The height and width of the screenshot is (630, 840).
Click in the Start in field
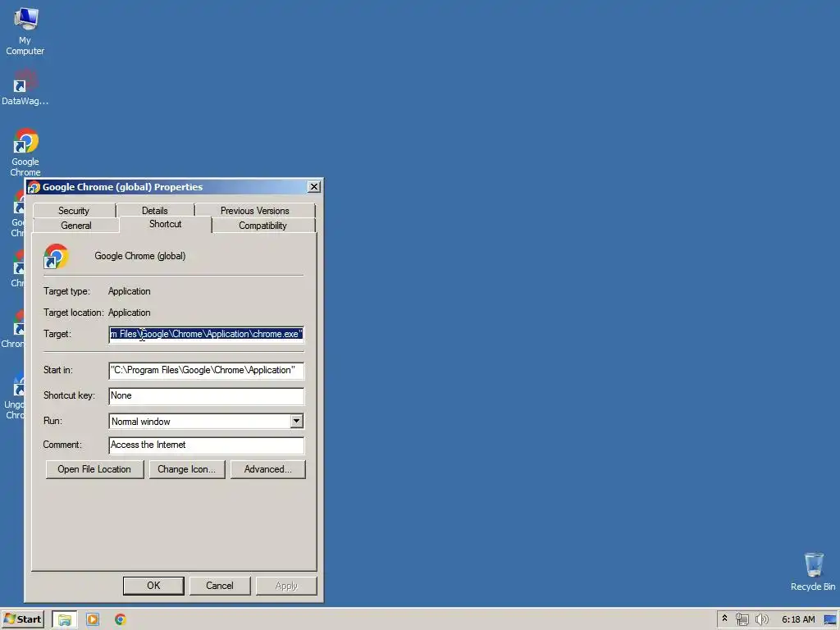206,370
